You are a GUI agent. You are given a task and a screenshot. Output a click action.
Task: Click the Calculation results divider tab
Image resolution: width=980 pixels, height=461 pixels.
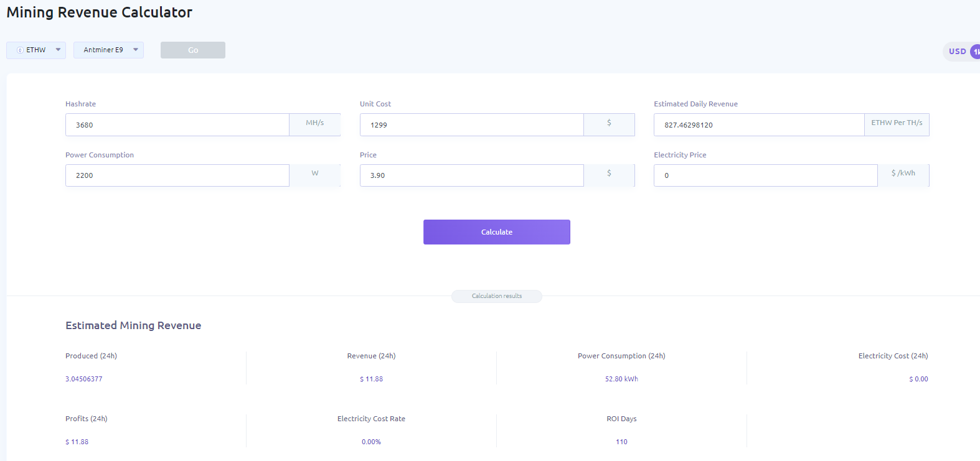tap(496, 296)
